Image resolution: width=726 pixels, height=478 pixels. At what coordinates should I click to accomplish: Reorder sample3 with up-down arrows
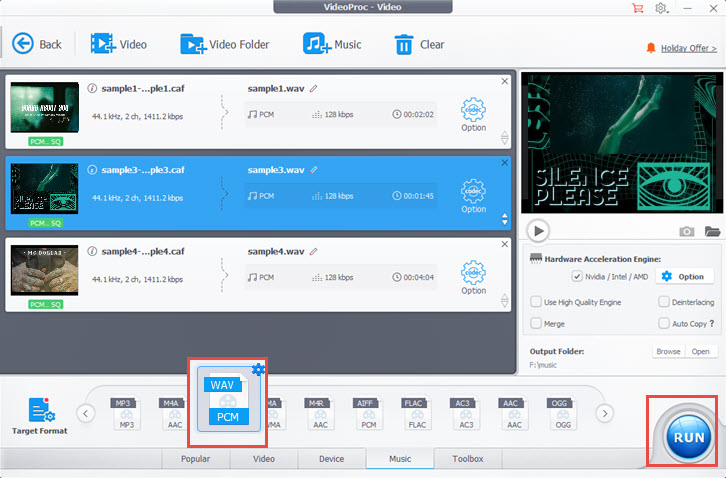click(505, 219)
